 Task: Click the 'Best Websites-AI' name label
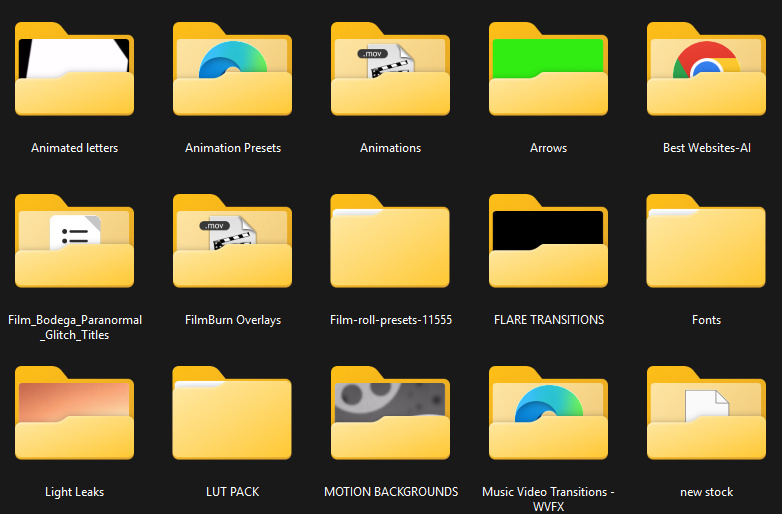point(707,148)
